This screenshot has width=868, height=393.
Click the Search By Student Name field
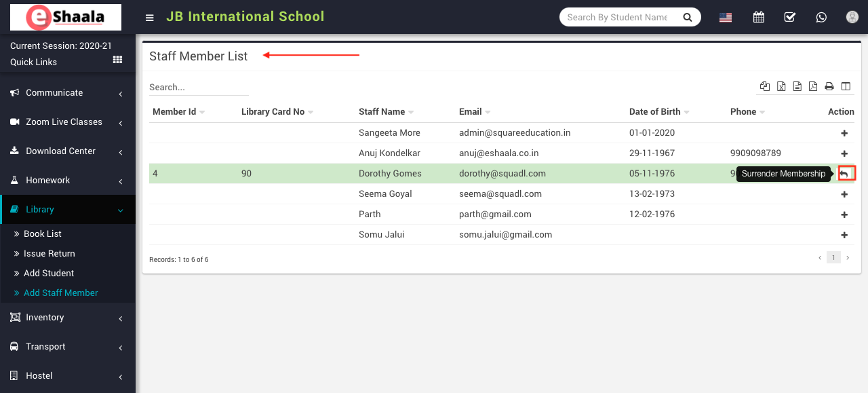[x=618, y=17]
